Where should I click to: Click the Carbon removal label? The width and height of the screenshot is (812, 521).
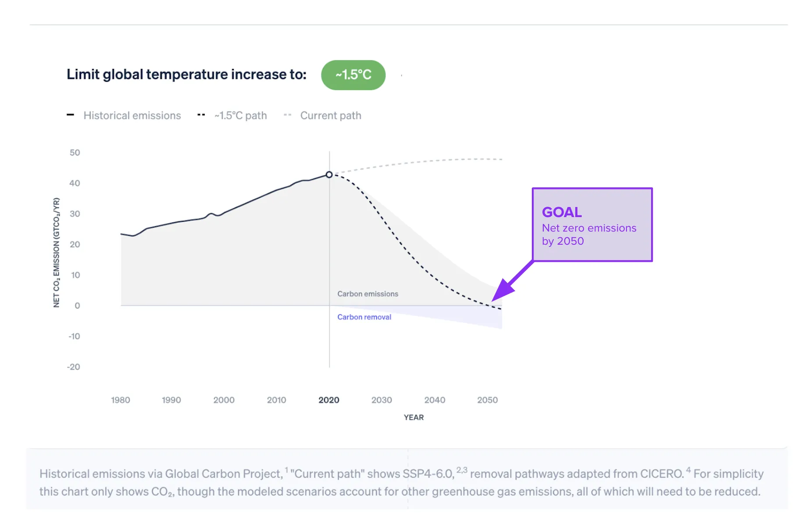point(364,317)
